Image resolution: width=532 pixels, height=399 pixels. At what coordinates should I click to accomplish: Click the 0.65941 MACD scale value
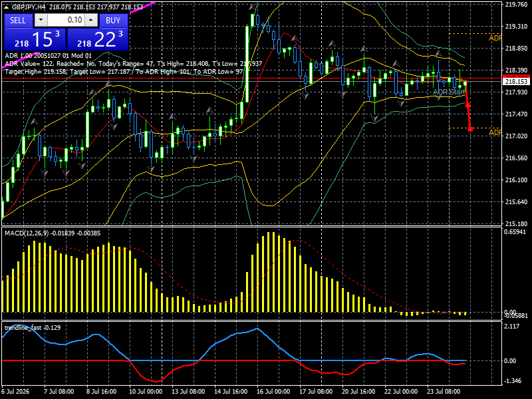tap(515, 232)
